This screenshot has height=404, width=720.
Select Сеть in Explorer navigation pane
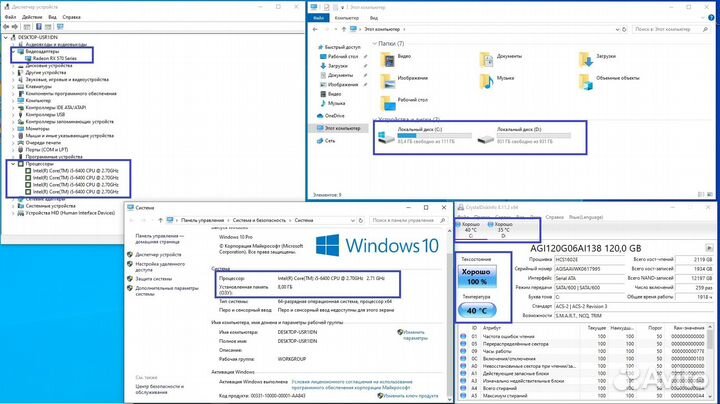tap(326, 140)
